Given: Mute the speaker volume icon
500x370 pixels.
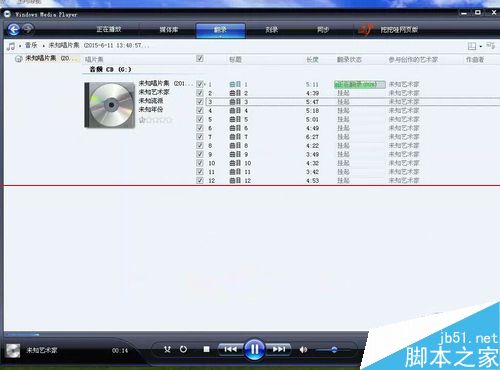Looking at the screenshot, I should (x=303, y=350).
